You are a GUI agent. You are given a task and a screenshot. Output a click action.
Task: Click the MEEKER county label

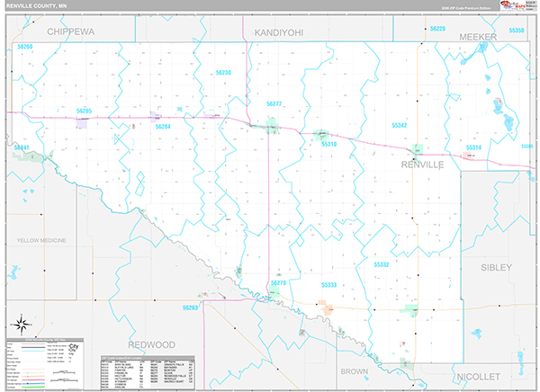coord(478,37)
